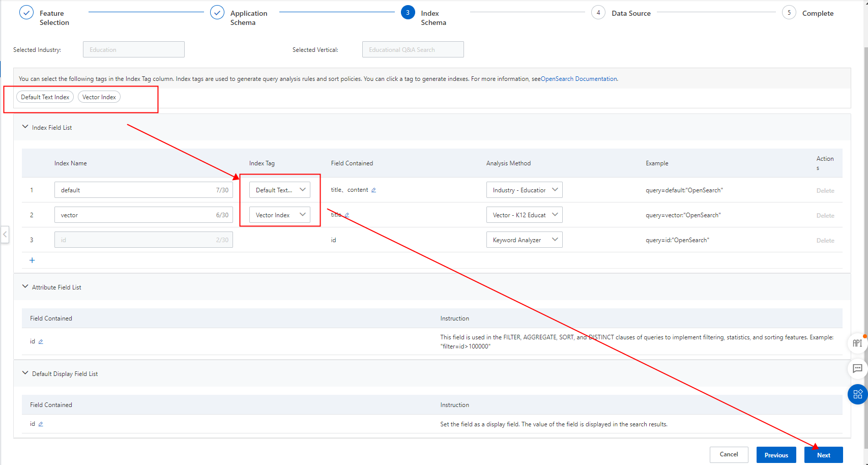Screen dimensions: 868x465
Task: Go to the Application Schema step
Action: [x=249, y=18]
